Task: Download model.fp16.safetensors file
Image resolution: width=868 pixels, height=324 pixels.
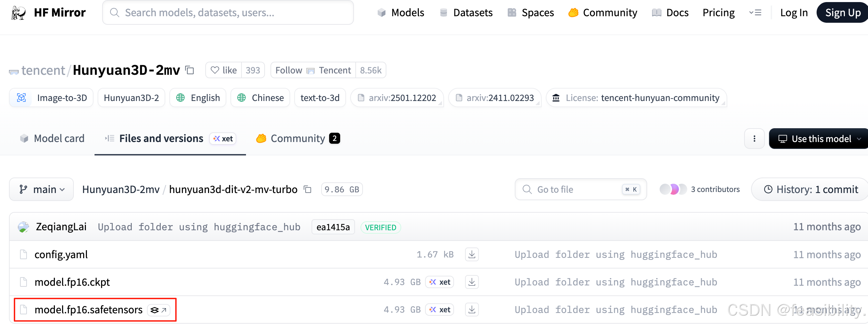Action: click(472, 310)
